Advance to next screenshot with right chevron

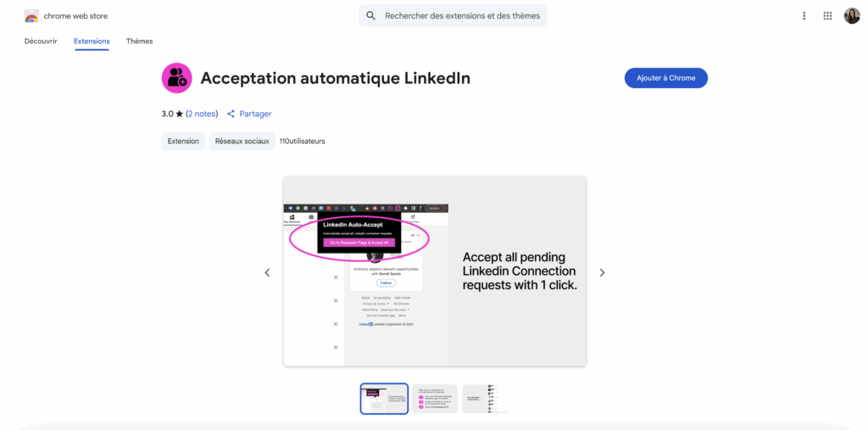(603, 272)
